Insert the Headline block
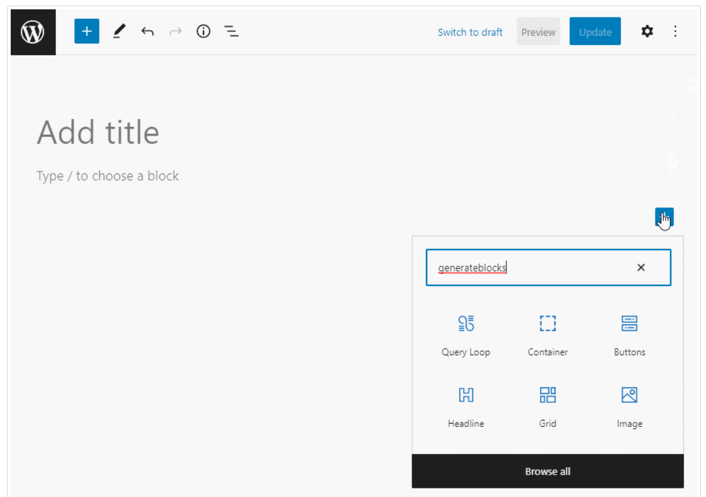706x497 pixels. click(x=466, y=407)
